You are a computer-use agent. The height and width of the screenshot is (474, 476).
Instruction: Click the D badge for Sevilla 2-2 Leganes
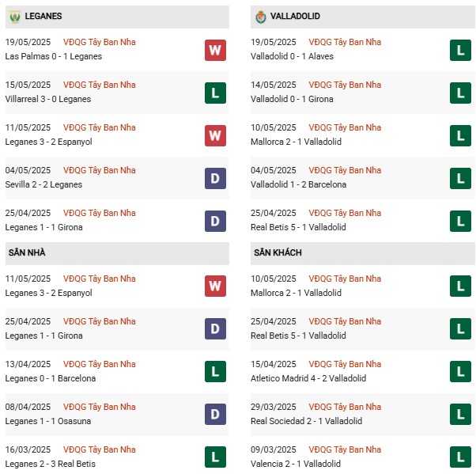[215, 178]
